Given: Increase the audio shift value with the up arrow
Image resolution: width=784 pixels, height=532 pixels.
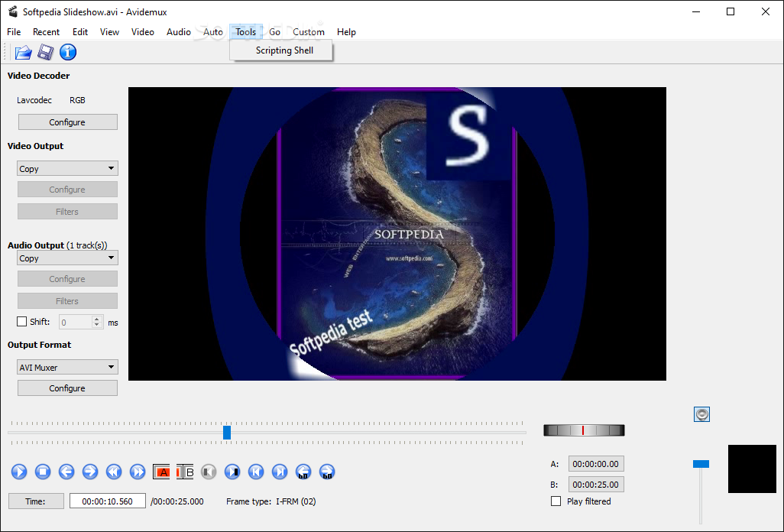Looking at the screenshot, I should click(x=97, y=319).
